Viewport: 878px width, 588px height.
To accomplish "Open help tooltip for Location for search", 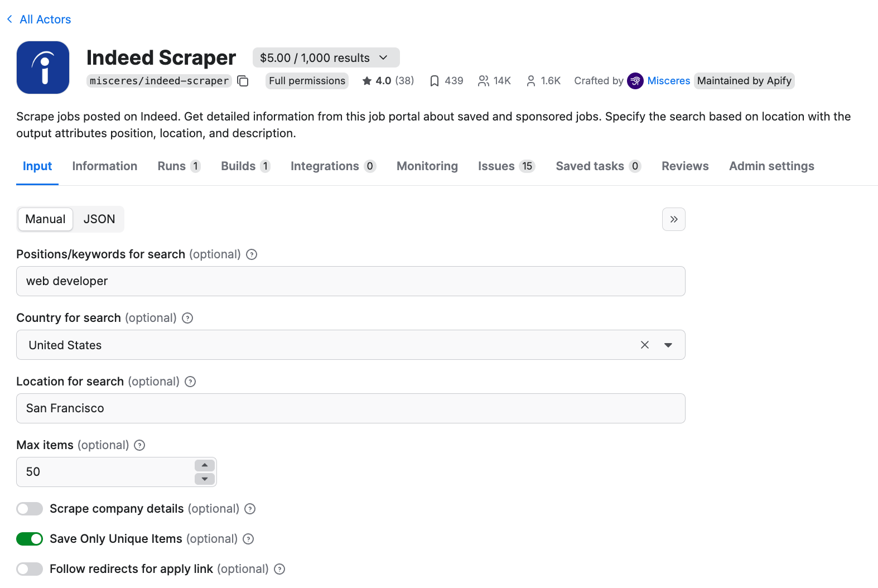I will (190, 382).
